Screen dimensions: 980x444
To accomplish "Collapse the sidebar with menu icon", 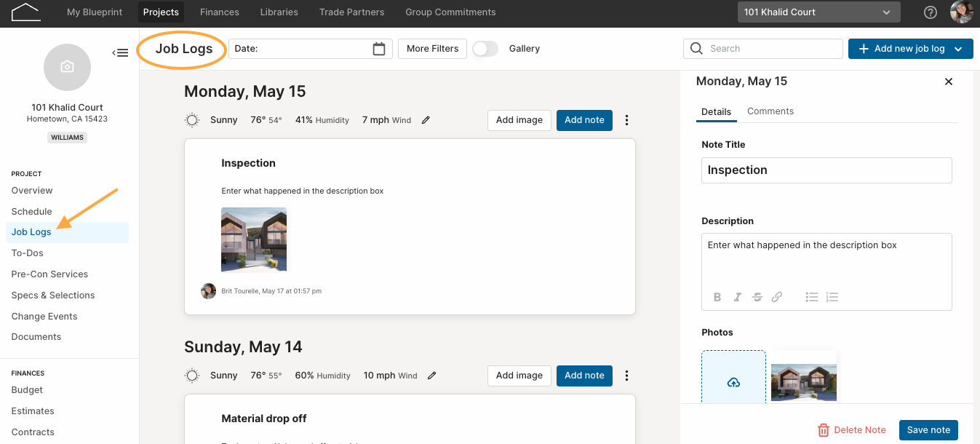I will 120,52.
